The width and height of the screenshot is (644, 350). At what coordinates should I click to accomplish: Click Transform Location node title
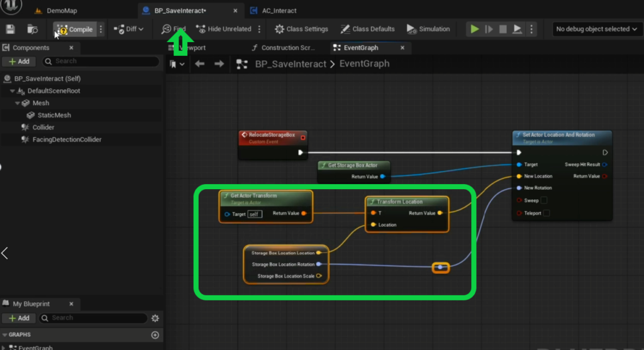(399, 202)
